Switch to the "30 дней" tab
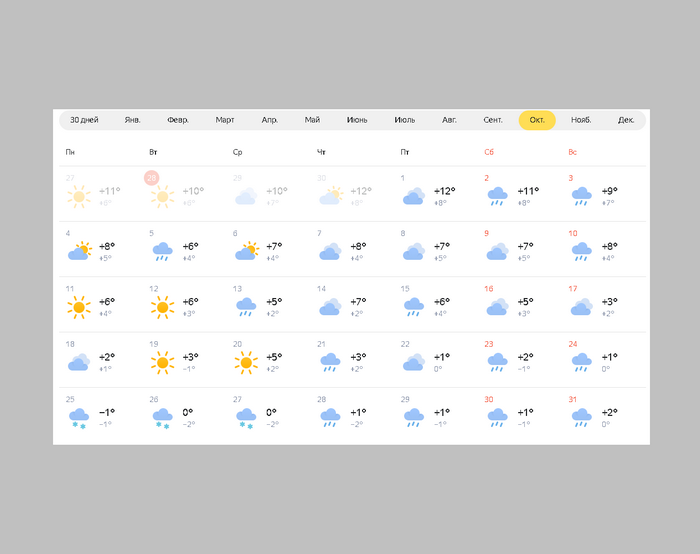 coord(84,120)
